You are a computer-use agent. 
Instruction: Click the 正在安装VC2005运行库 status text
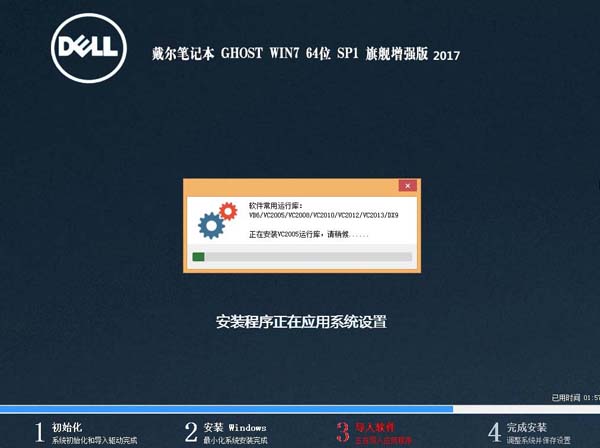click(x=308, y=234)
